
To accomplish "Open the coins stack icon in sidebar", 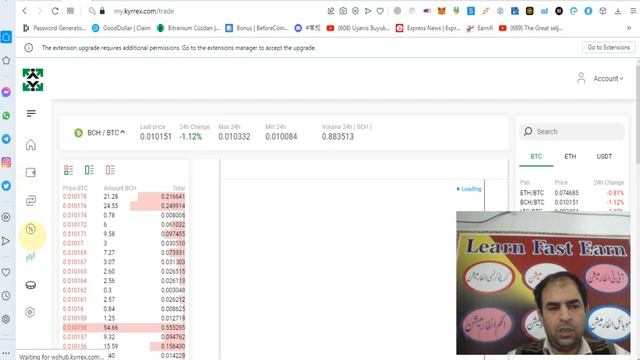I will click(x=31, y=285).
